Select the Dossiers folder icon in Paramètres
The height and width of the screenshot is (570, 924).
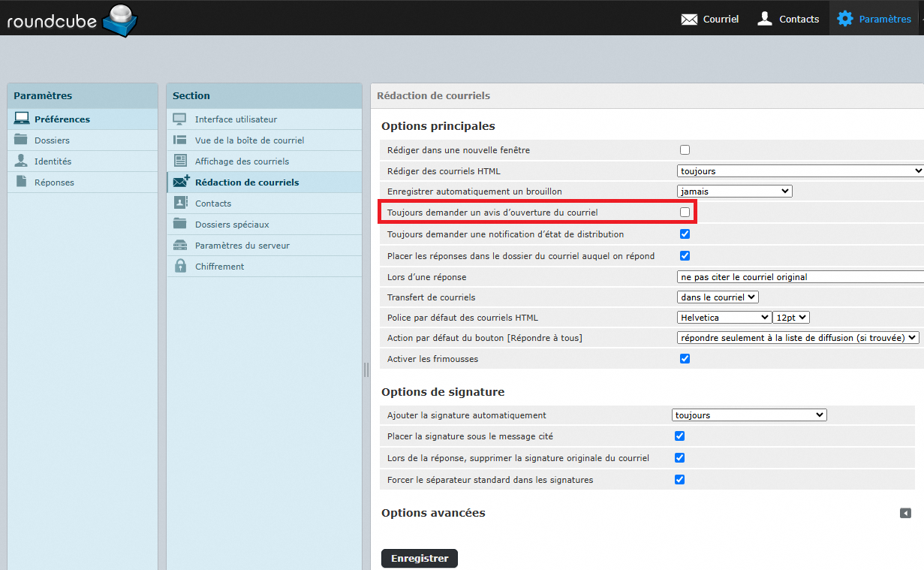(21, 140)
